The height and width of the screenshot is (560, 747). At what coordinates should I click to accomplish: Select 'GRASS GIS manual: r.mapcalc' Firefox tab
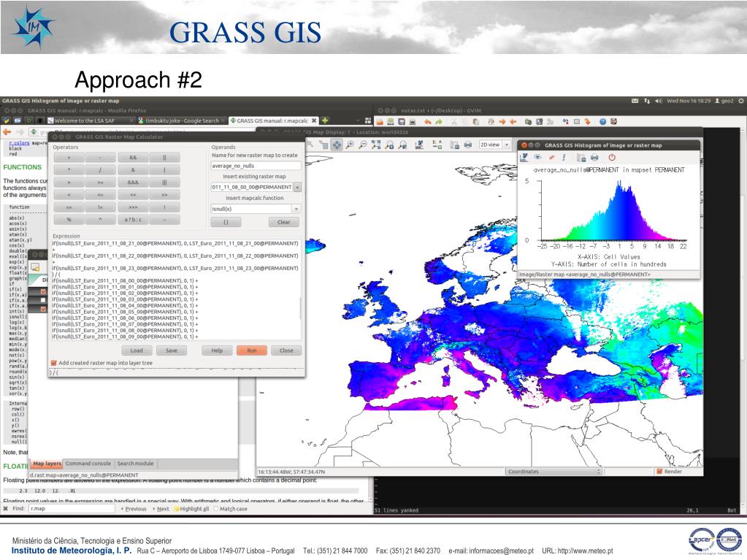273,120
